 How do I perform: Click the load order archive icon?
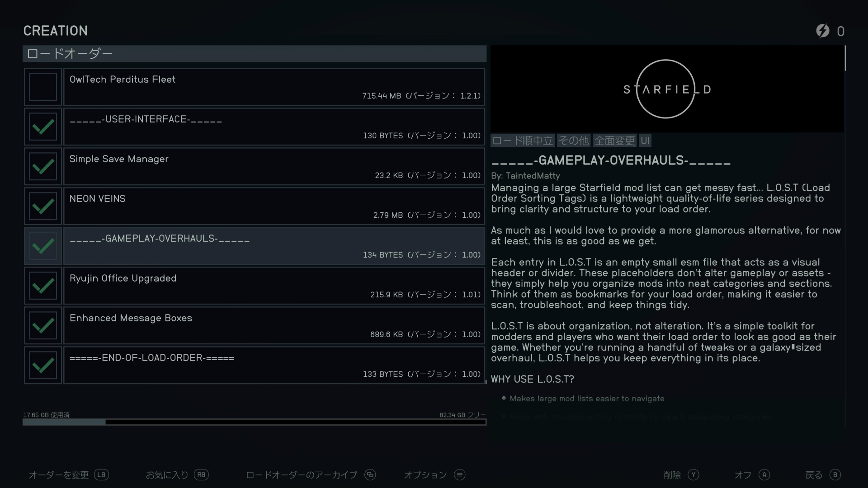[x=370, y=475]
